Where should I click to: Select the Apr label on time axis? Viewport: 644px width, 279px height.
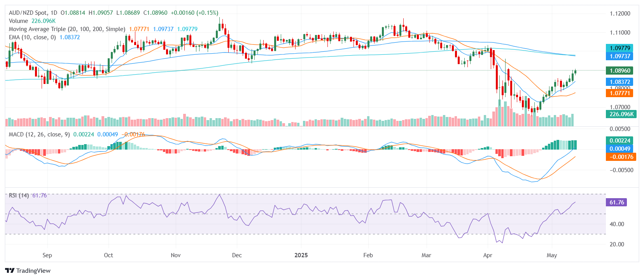coord(488,255)
